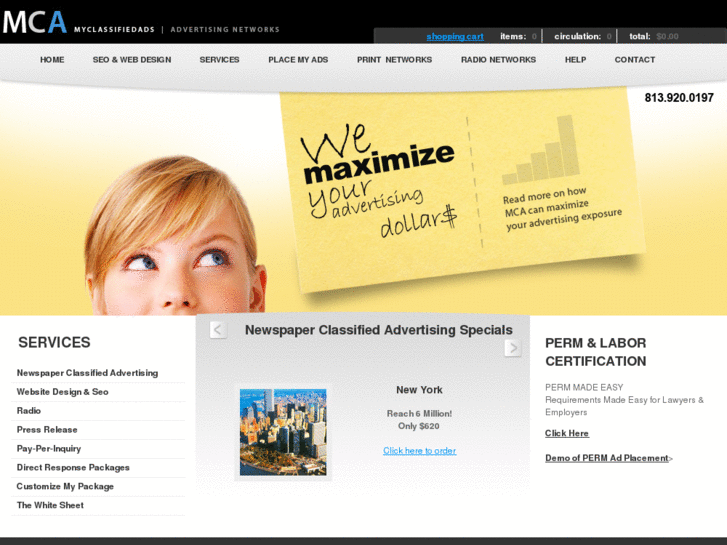
Task: Click 'MYCLASSIFIEDADS' header tagline text
Action: [x=114, y=30]
